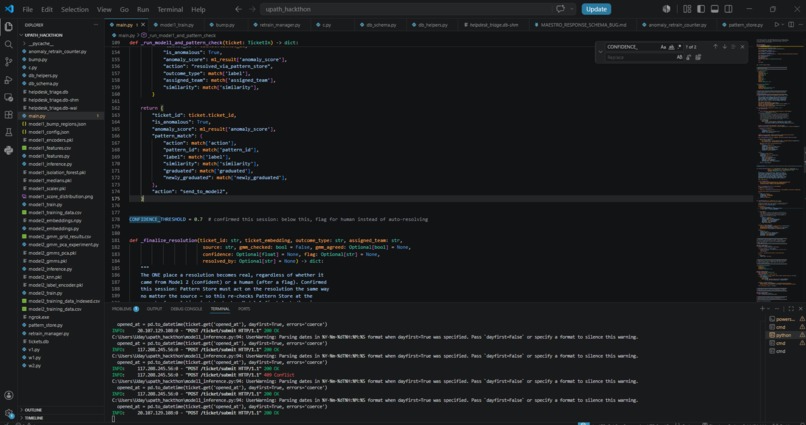Click the theme circle icon in title bar
Image resolution: width=806 pixels, height=425 pixels.
[666, 9]
